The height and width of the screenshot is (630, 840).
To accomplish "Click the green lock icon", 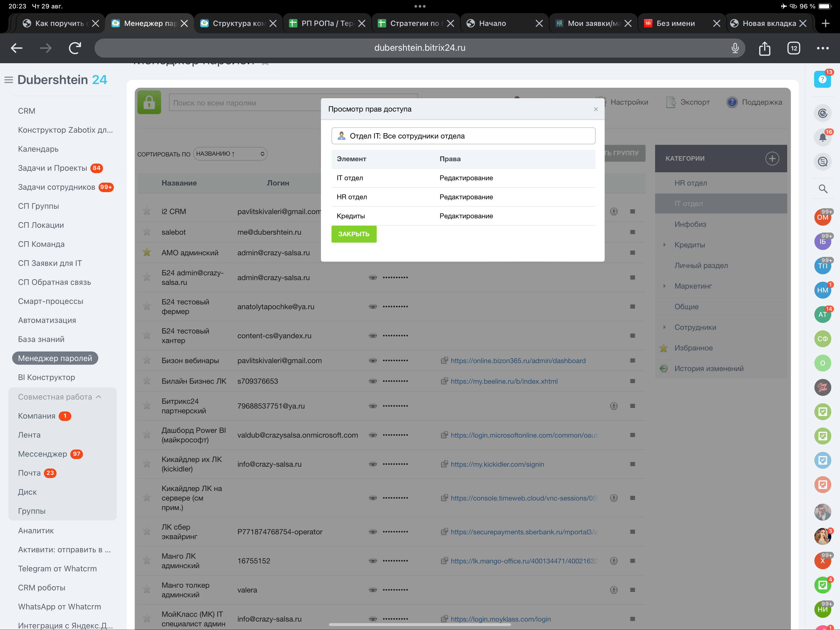I will [149, 102].
